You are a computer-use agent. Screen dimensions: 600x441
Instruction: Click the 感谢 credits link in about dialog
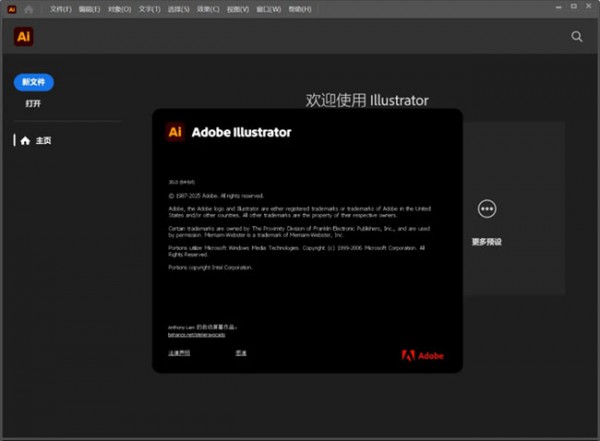241,353
